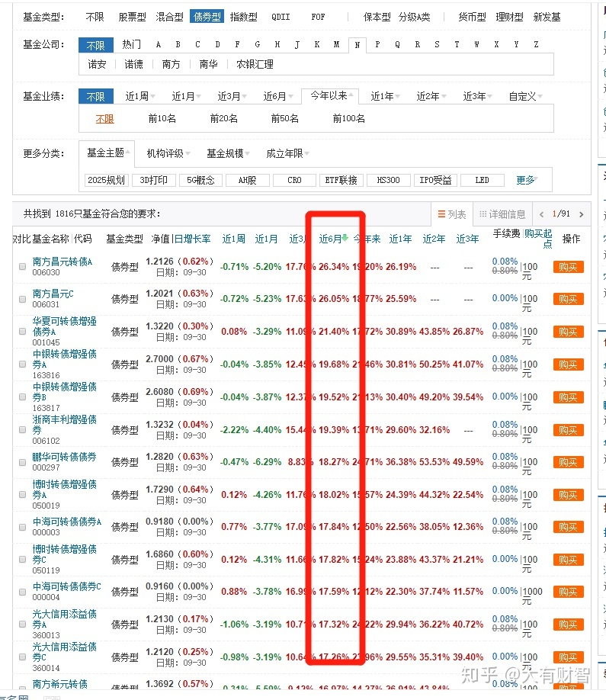Expand the 近1年 performance filter
Image resolution: width=606 pixels, height=700 pixels.
tap(385, 96)
